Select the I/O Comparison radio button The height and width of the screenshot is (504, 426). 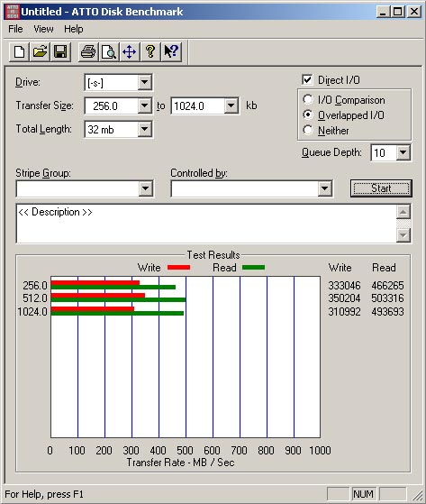307,99
